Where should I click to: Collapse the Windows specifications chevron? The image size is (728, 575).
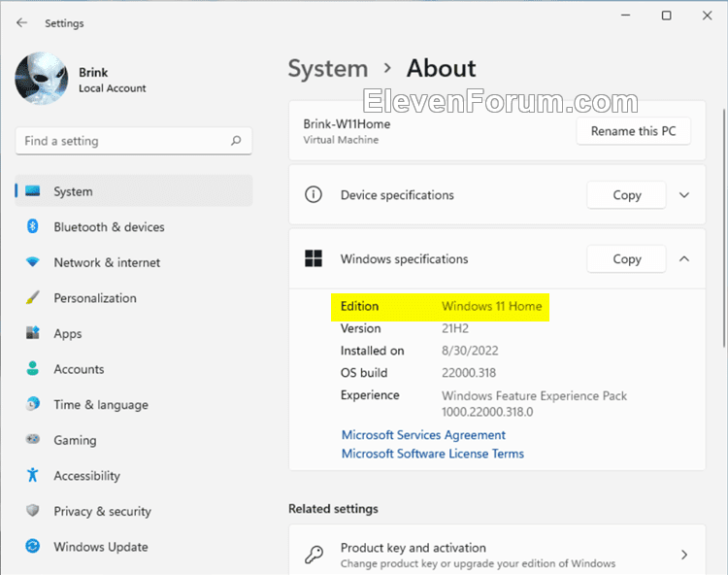(684, 258)
